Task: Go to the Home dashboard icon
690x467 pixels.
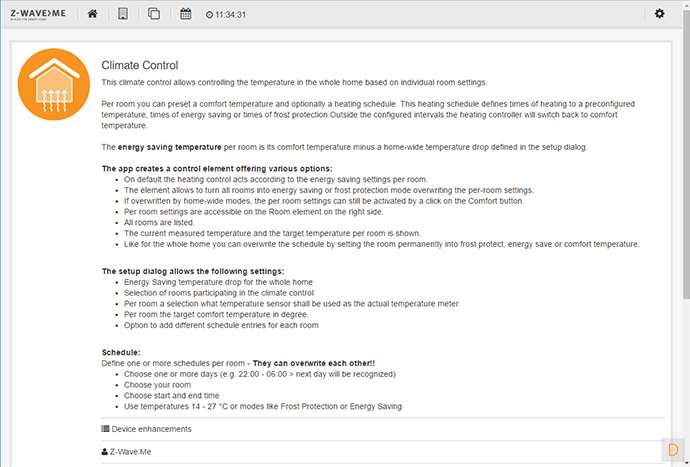Action: 93,14
